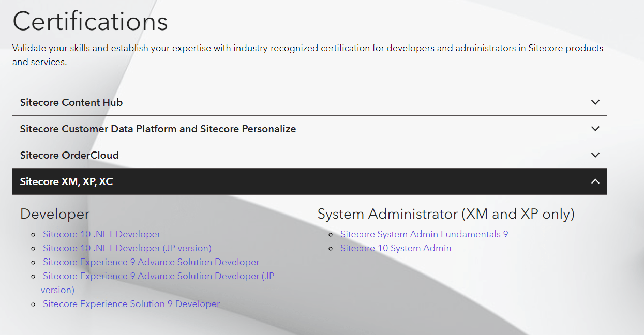Select the Certifications page heading
644x335 pixels.
pos(91,22)
